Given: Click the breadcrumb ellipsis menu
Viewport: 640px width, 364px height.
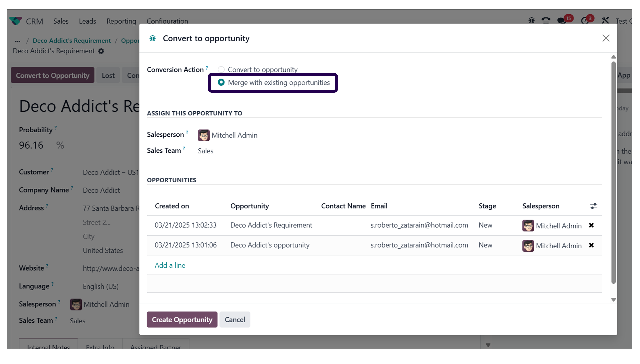Looking at the screenshot, I should (x=17, y=41).
